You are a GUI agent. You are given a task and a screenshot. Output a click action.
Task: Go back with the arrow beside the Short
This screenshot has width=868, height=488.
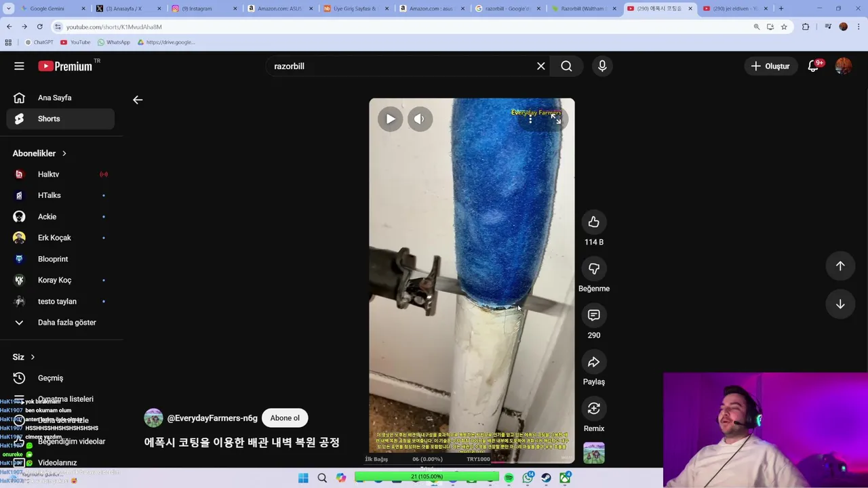click(x=138, y=100)
